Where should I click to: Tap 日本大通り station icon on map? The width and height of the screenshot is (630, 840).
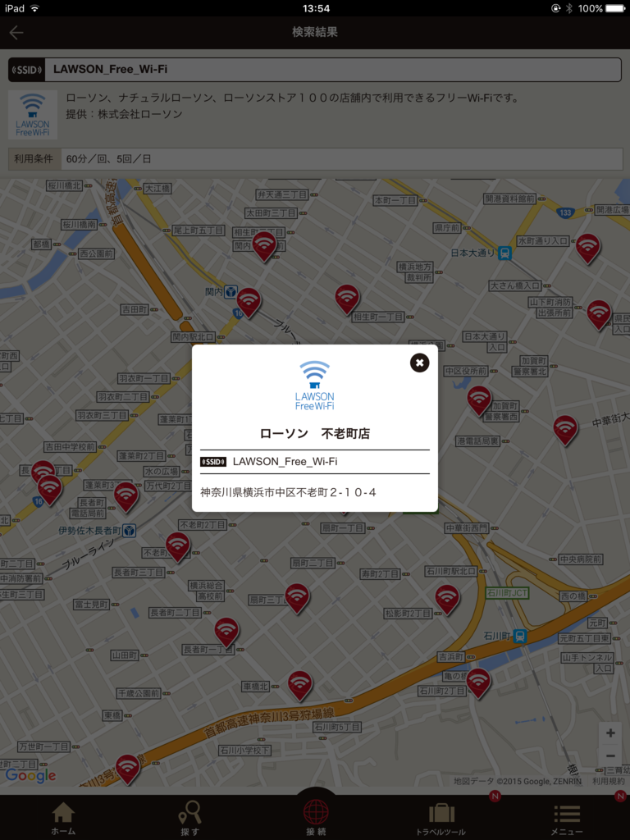(x=504, y=253)
